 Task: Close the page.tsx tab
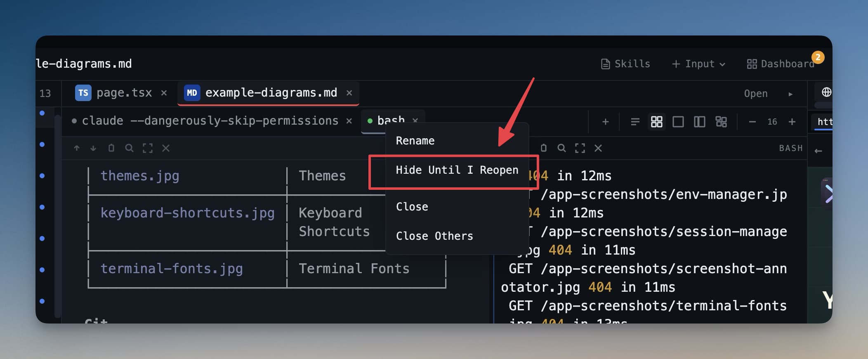(x=164, y=93)
